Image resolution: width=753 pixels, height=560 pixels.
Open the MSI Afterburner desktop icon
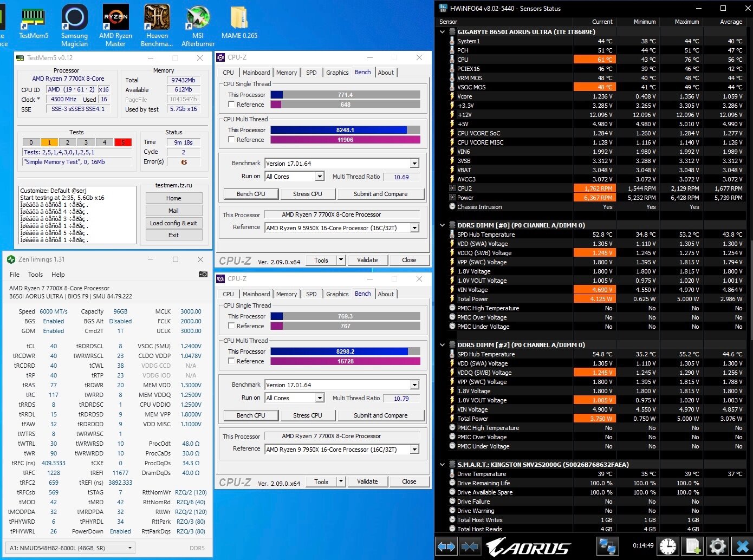pos(198,25)
